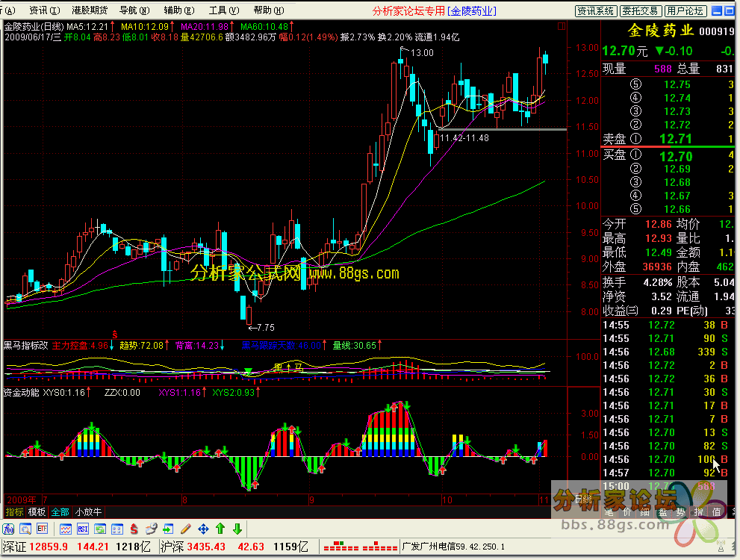Click the 卖盘 level 1 price 12.71
The height and width of the screenshot is (560, 740).
point(675,139)
